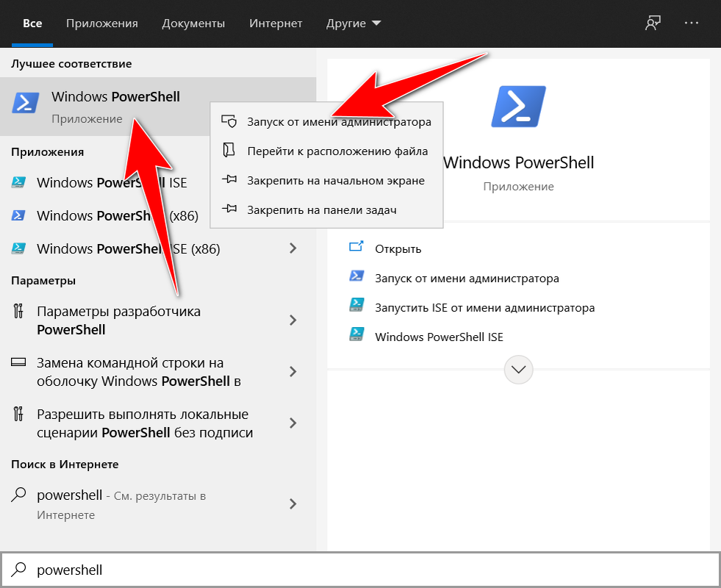Image resolution: width=721 pixels, height=588 pixels.
Task: Open the three-dots options menu
Action: point(691,23)
